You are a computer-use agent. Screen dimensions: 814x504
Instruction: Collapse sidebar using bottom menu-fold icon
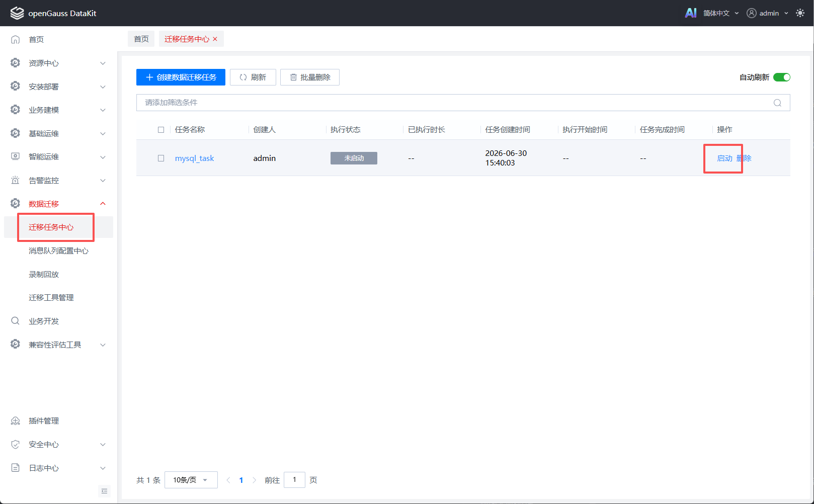click(104, 491)
